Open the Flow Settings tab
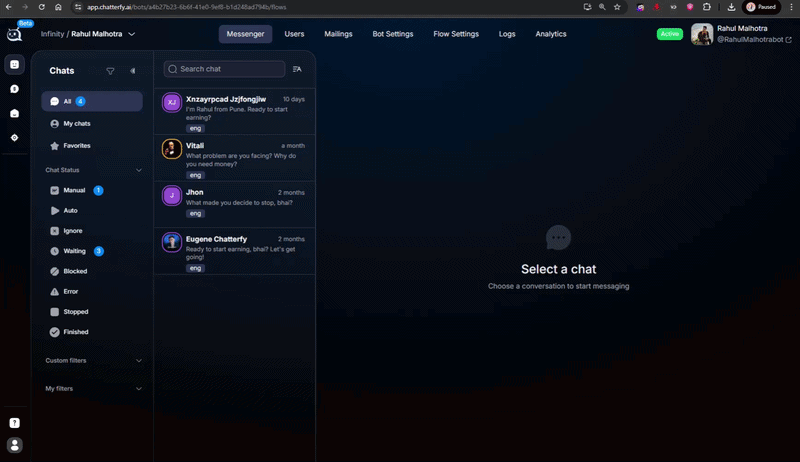This screenshot has height=462, width=800. point(456,34)
